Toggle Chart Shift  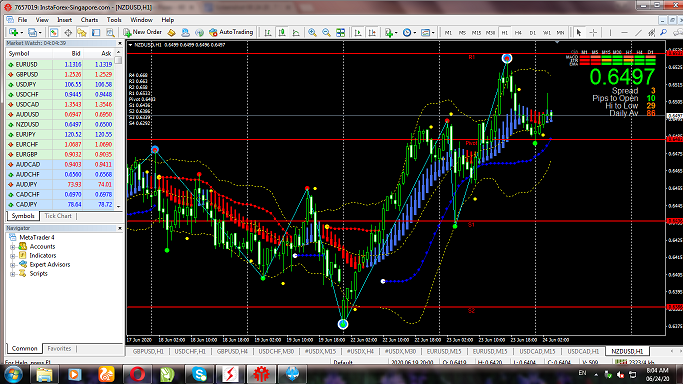372,33
